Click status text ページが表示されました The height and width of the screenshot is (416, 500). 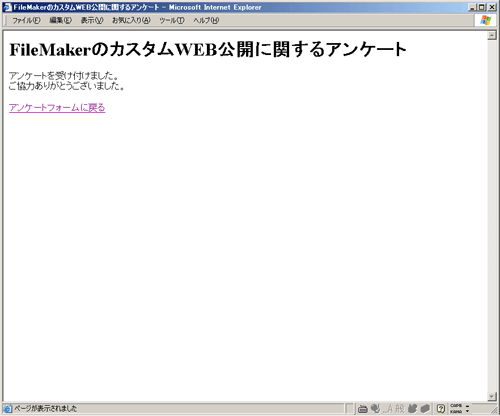(x=45, y=408)
